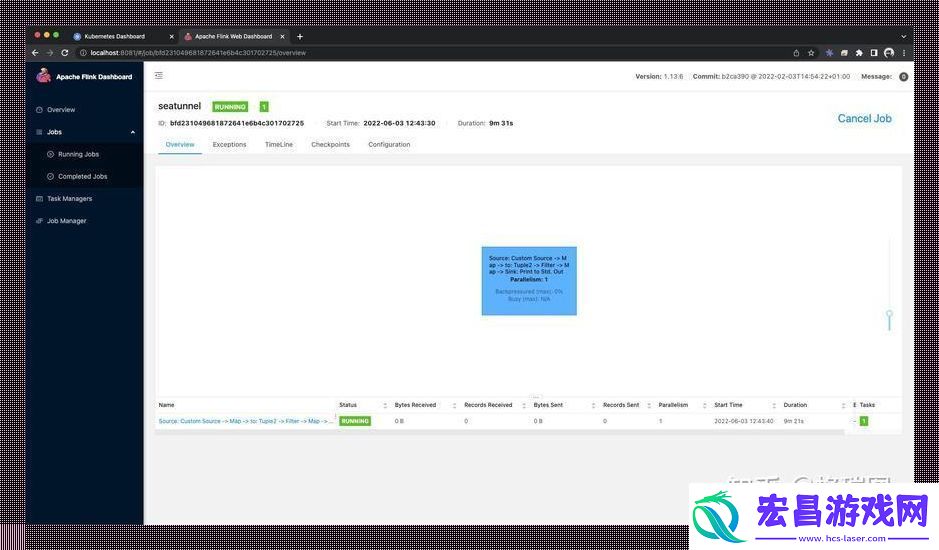The width and height of the screenshot is (939, 550).
Task: Click the table row's Duration cell 9m 21s
Action: pyautogui.click(x=793, y=421)
